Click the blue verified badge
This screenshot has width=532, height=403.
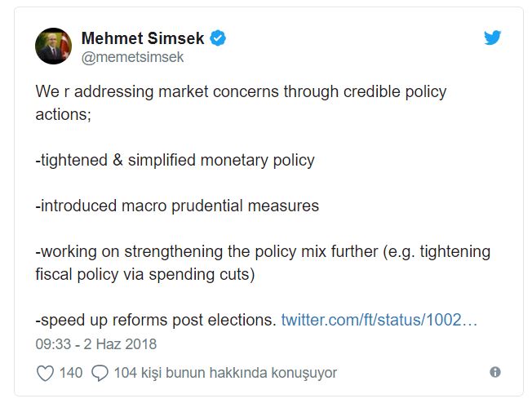click(218, 38)
